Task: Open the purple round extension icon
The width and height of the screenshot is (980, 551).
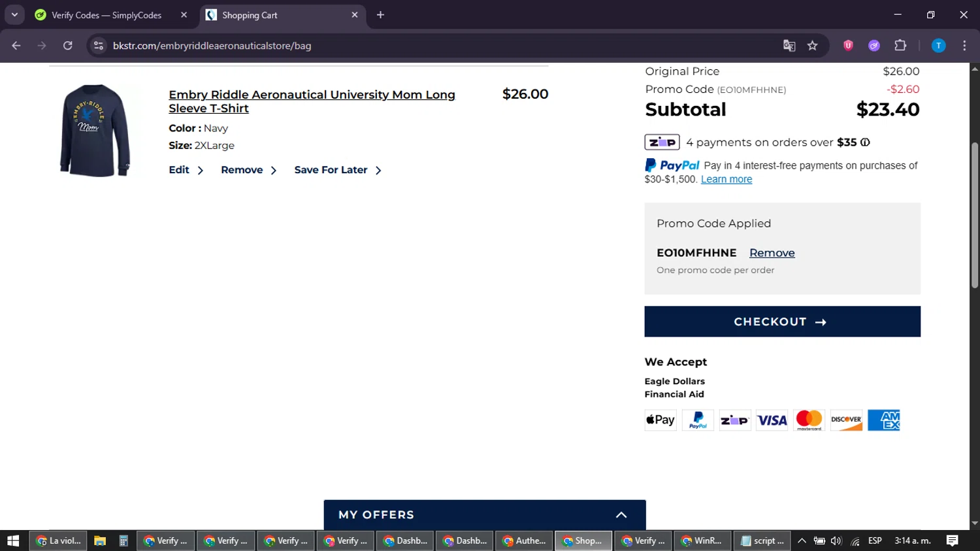Action: (874, 46)
